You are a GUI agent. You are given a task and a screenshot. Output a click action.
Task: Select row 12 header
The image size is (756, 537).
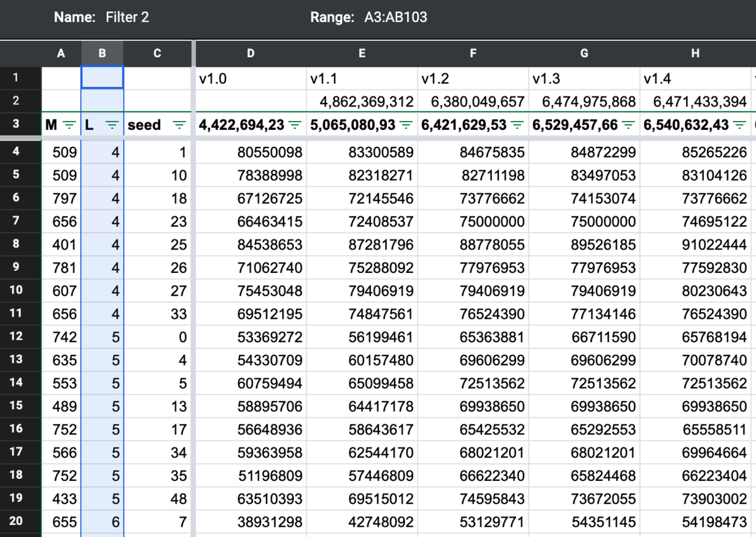[x=21, y=336]
